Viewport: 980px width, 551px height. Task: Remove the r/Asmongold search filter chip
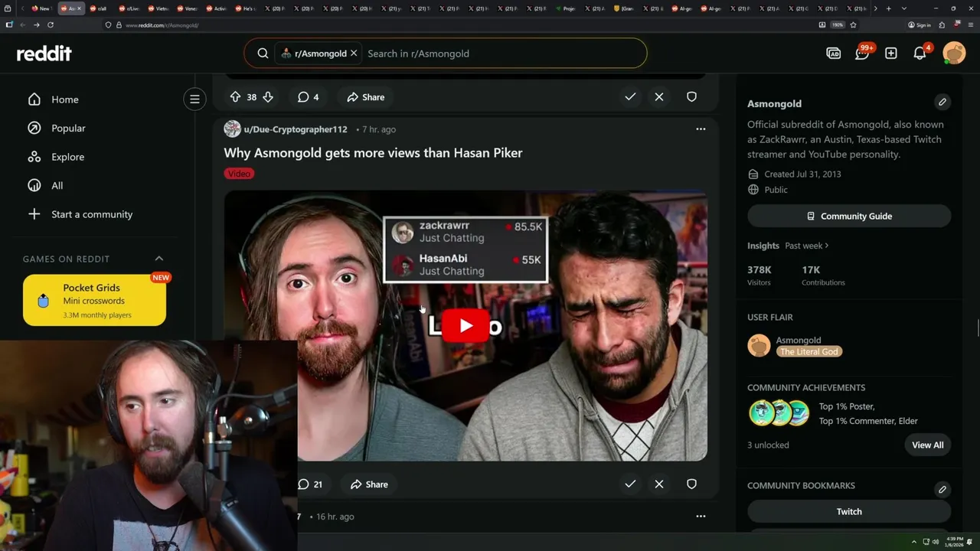(354, 54)
